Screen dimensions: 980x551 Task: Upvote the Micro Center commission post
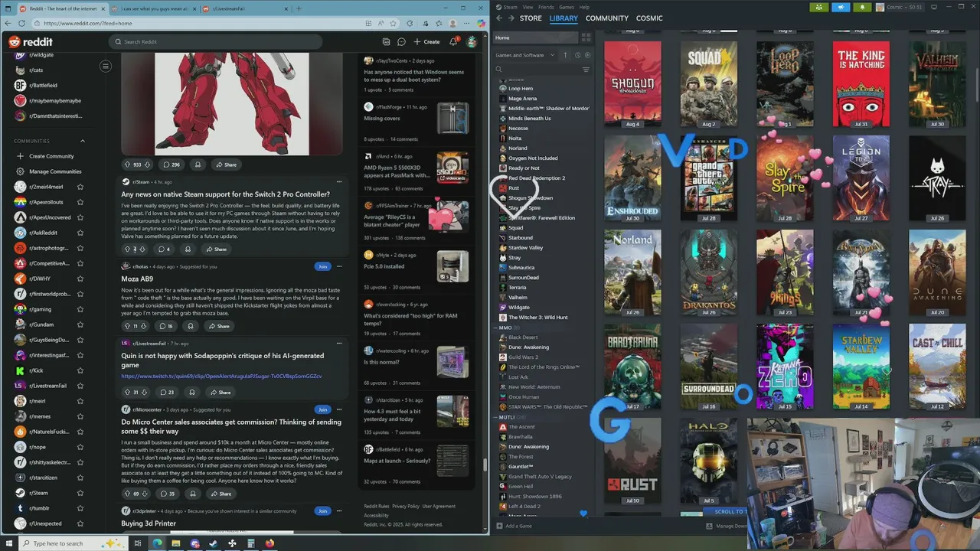128,494
